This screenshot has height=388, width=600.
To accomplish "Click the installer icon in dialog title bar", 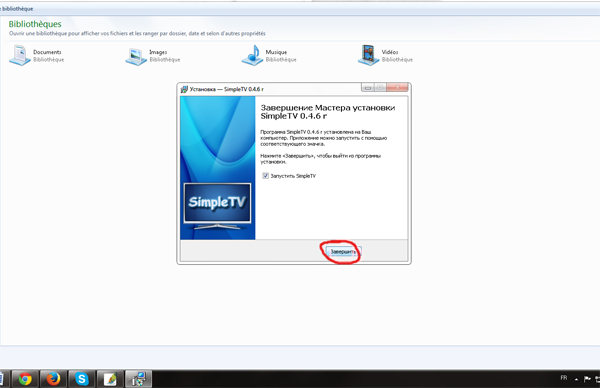I will 184,89.
